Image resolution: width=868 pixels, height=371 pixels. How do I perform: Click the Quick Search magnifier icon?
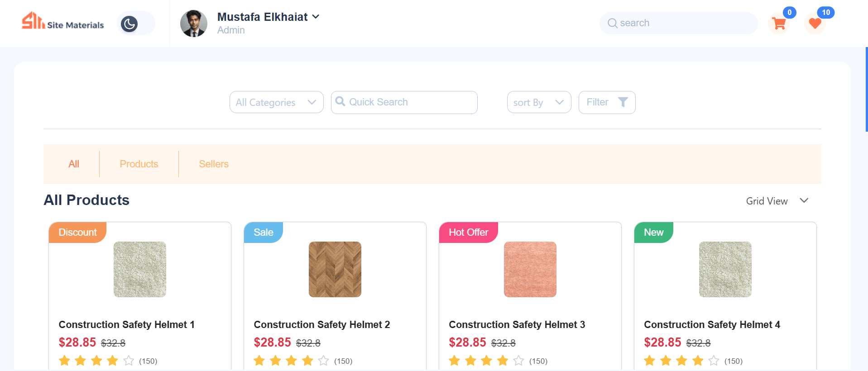click(x=340, y=102)
